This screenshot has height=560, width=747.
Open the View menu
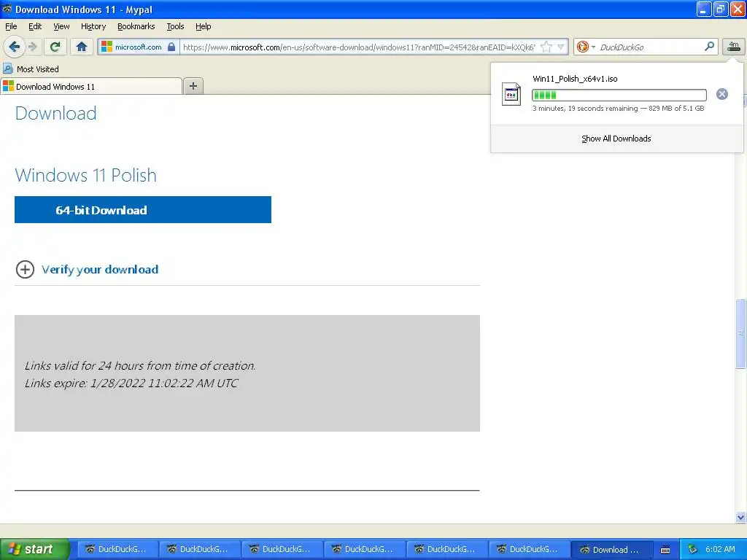[x=61, y=26]
